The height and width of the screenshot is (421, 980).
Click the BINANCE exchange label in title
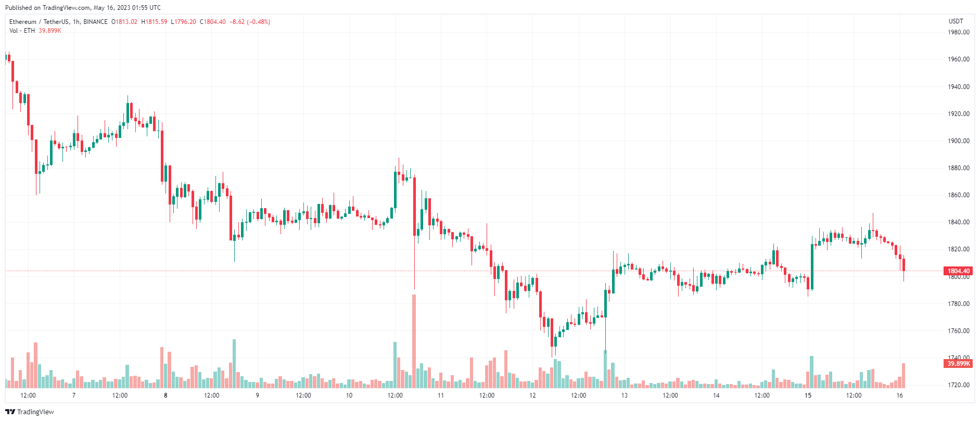point(95,22)
